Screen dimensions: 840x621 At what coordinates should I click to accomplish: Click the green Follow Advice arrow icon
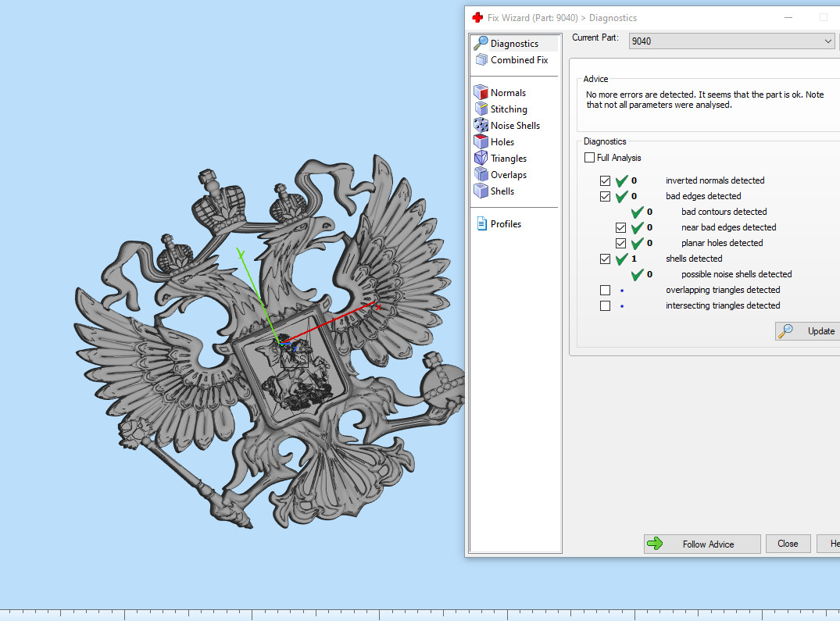[655, 544]
